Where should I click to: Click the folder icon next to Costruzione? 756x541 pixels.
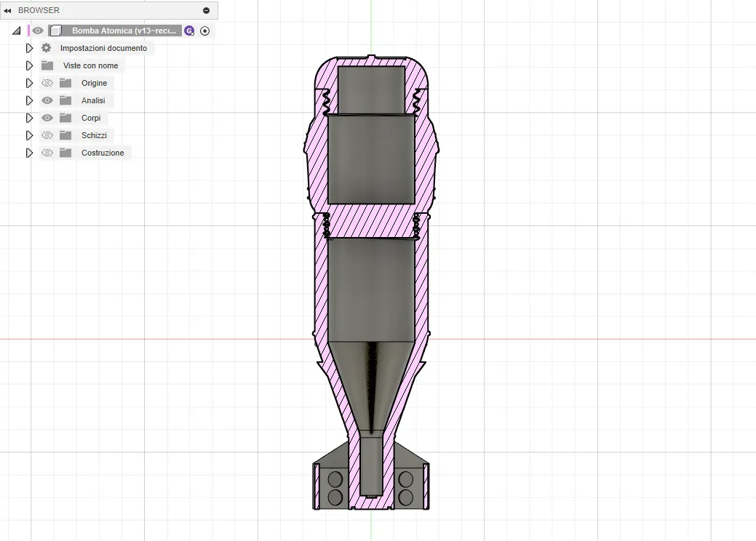[65, 153]
